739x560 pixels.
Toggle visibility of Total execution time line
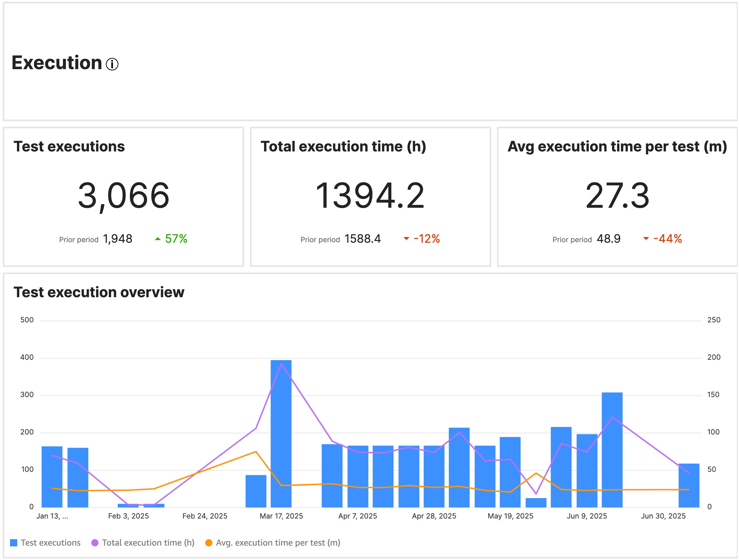point(148,543)
